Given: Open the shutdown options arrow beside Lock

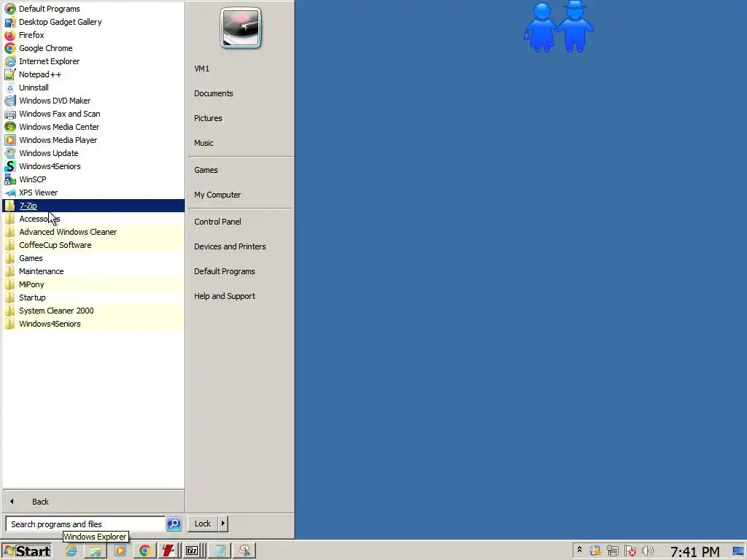Looking at the screenshot, I should pyautogui.click(x=223, y=524).
